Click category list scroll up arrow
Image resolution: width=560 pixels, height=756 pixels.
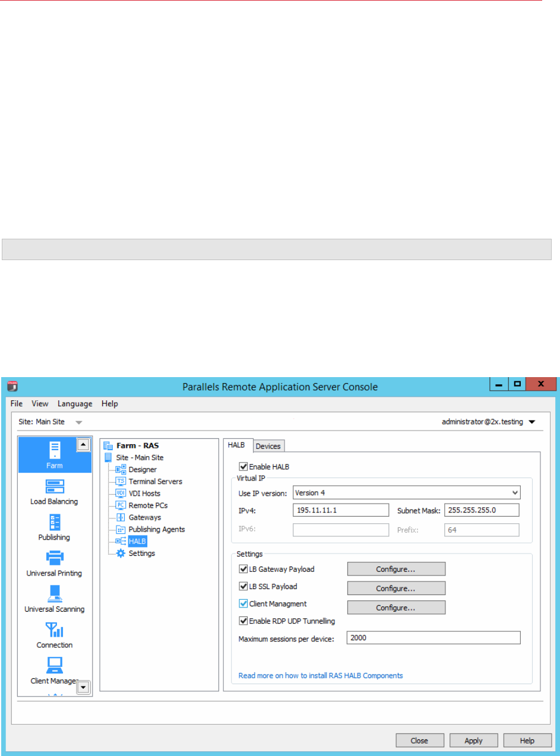84,444
